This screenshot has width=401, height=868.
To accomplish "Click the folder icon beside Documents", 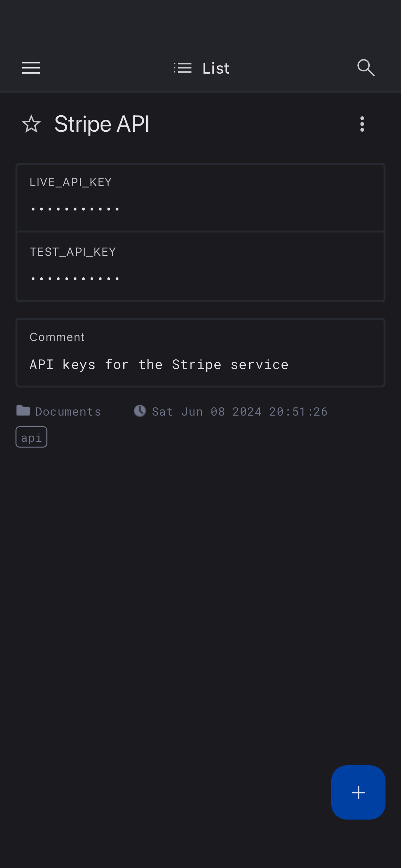I will point(23,410).
